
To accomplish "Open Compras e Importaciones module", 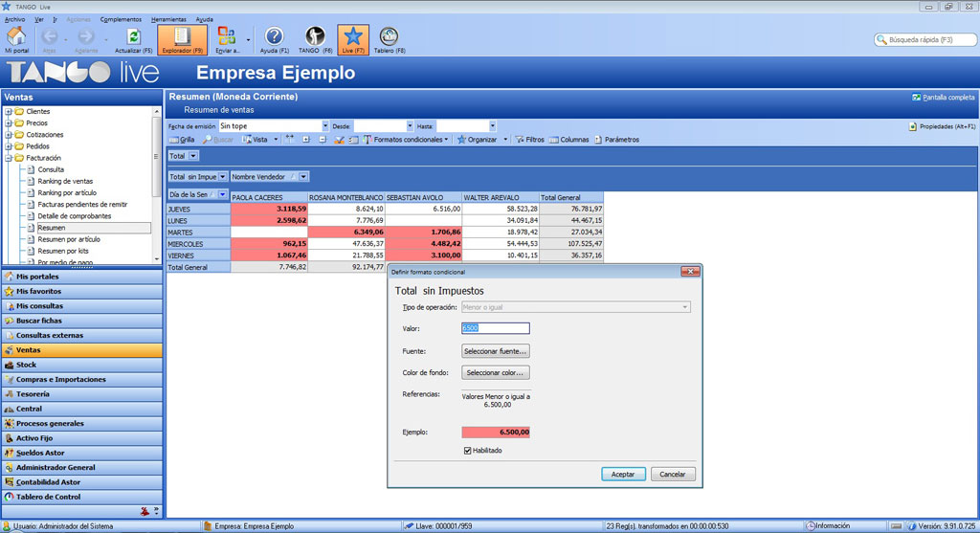I will pyautogui.click(x=82, y=379).
